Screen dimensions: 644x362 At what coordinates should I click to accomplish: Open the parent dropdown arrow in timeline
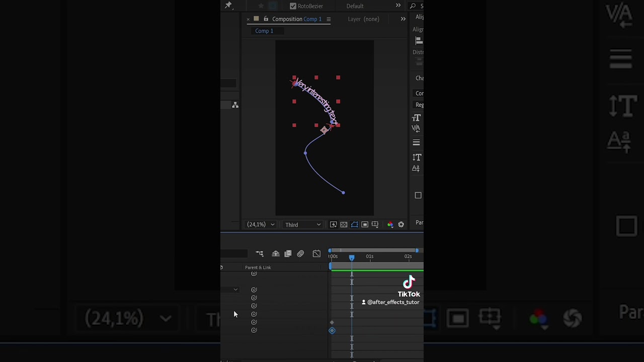click(235, 290)
